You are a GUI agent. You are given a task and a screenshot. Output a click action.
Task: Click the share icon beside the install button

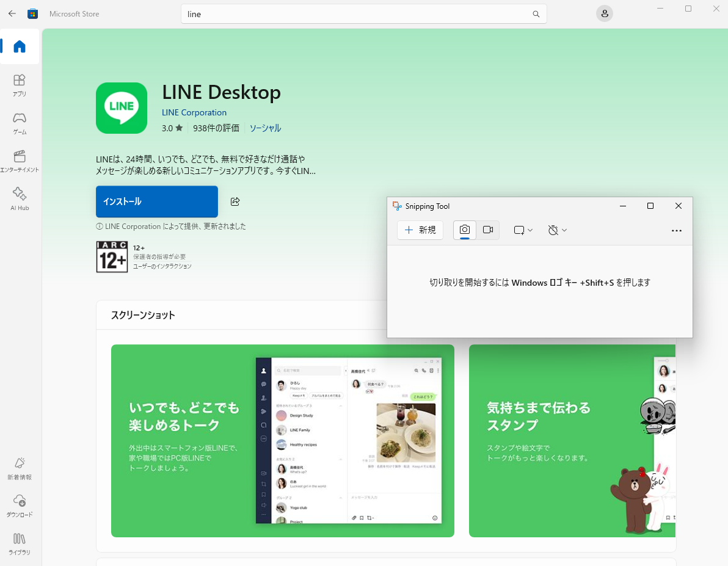[x=235, y=201]
